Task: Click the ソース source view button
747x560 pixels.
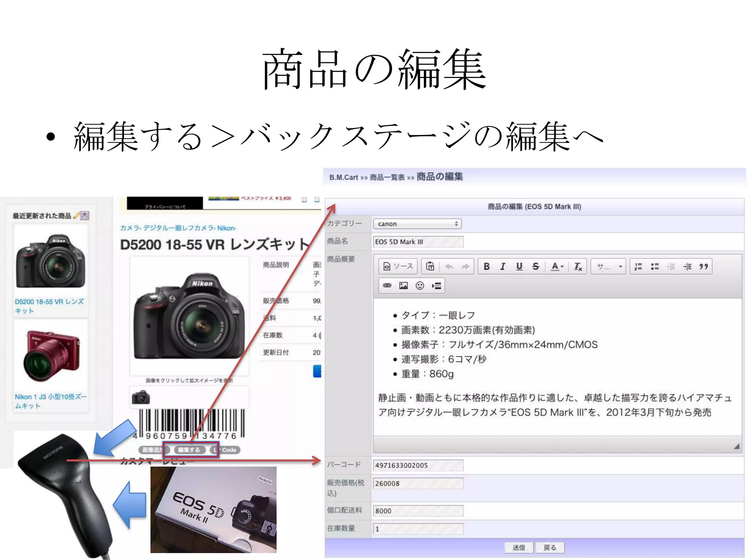Action: [398, 267]
